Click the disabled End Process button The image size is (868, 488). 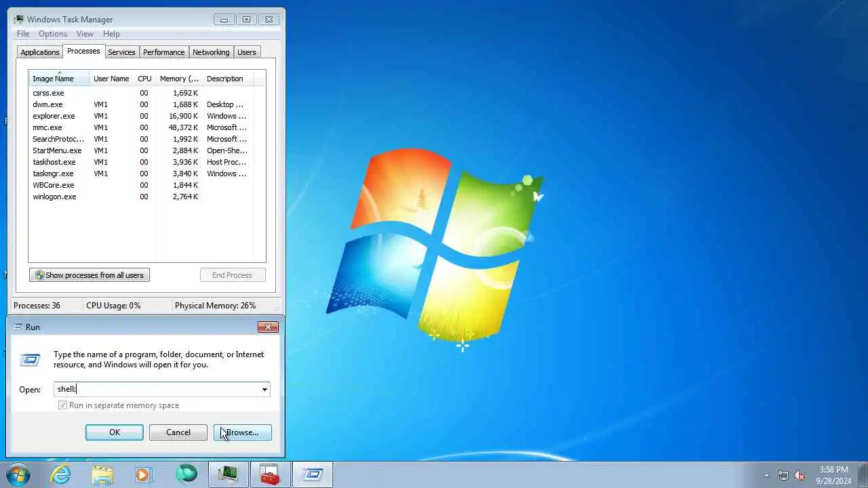coord(232,275)
